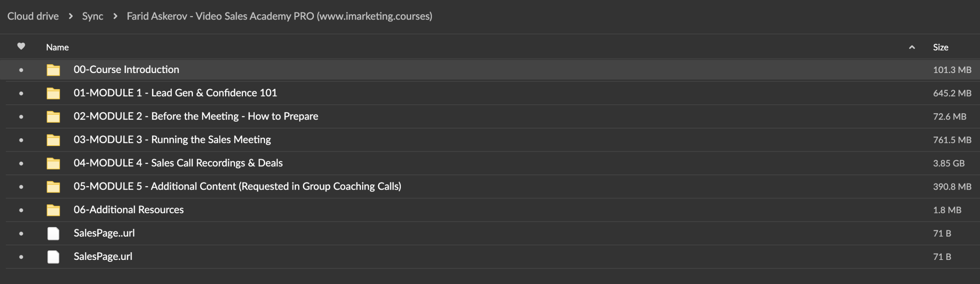This screenshot has height=284, width=980.
Task: Open 06-Additional Resources folder name
Action: tap(129, 209)
